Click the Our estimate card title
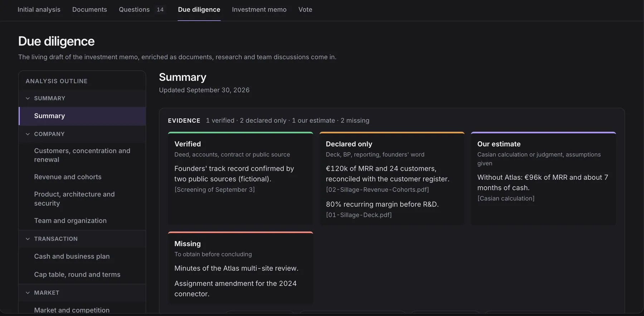644x316 pixels. (x=499, y=144)
